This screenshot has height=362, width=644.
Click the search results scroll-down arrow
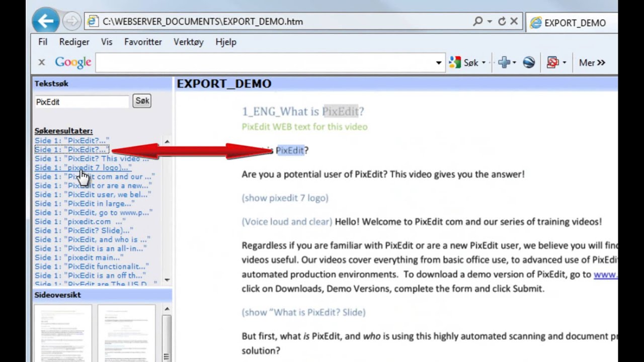click(x=167, y=280)
